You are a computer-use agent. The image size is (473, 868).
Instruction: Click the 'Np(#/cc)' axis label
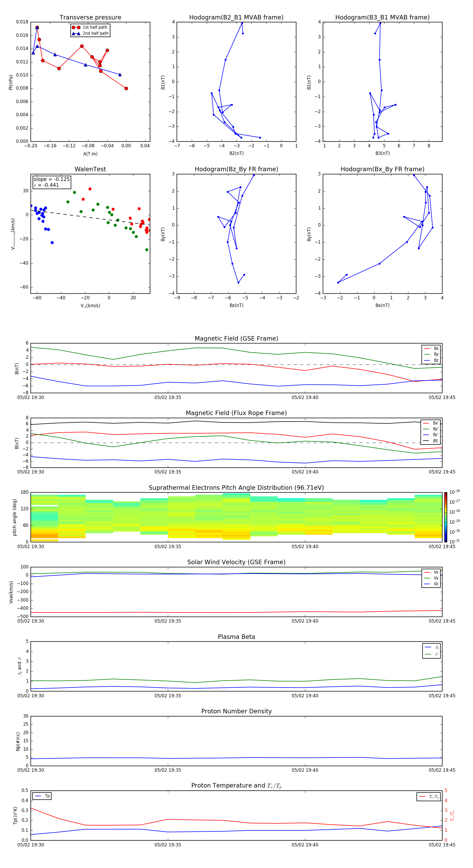[18, 741]
